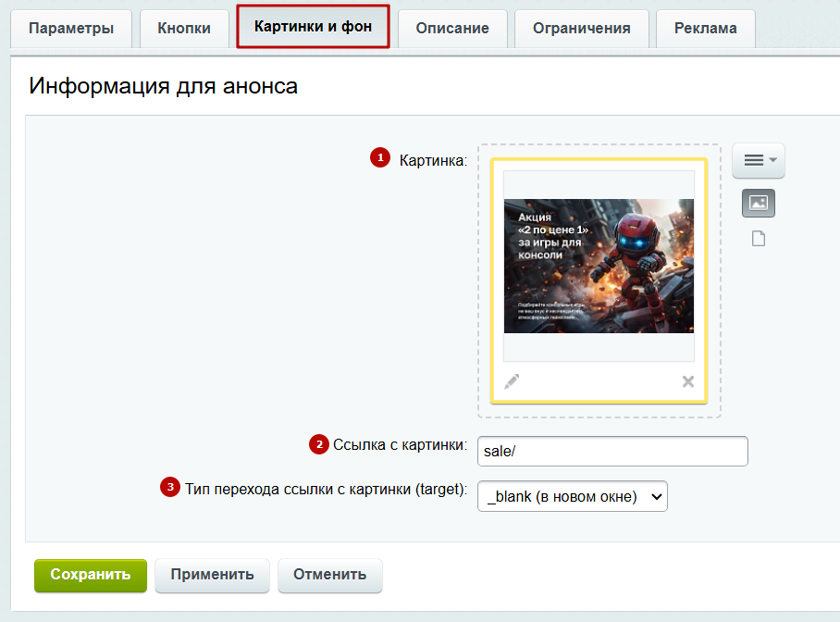Open the hamburger menu beside the image
Viewport: 840px width, 622px height.
click(x=758, y=160)
